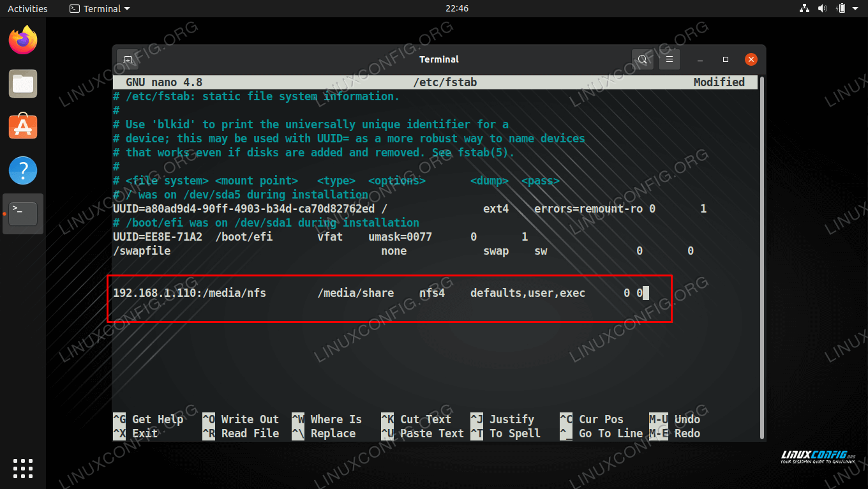Open Ubuntu Software from the dock
868x489 pixels.
[23, 127]
